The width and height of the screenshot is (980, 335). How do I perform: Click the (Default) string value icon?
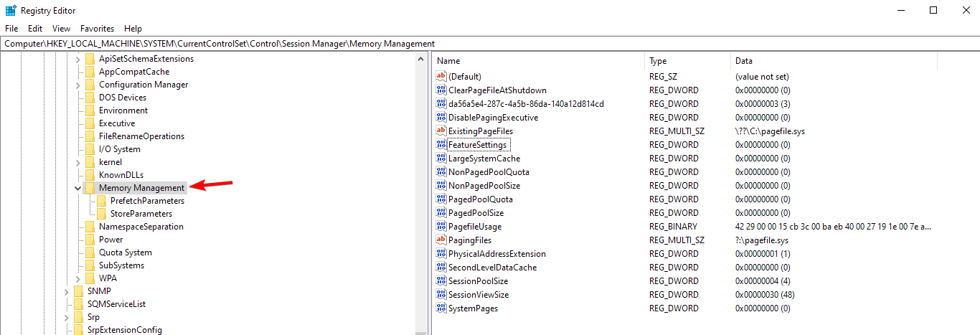[x=441, y=76]
